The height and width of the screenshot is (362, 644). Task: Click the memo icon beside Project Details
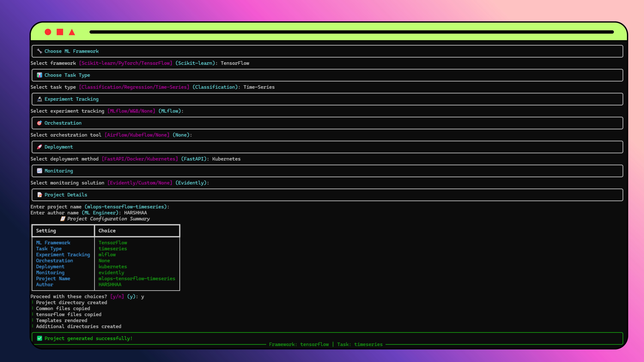tap(39, 195)
